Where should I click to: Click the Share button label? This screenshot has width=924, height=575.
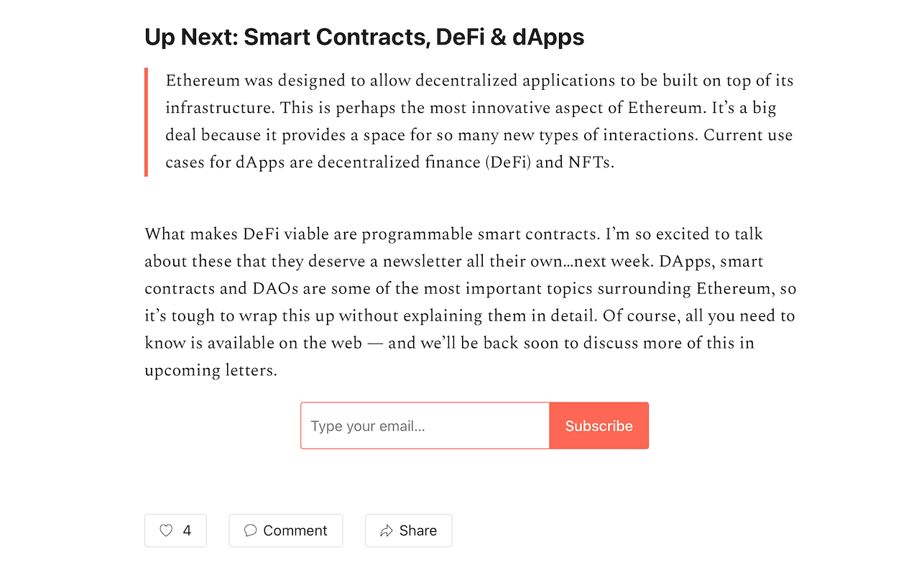click(x=418, y=530)
